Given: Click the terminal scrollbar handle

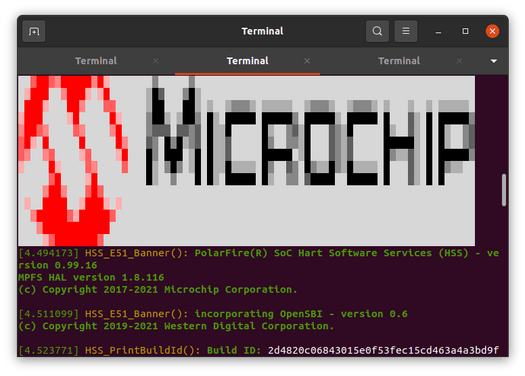Looking at the screenshot, I should (504, 190).
